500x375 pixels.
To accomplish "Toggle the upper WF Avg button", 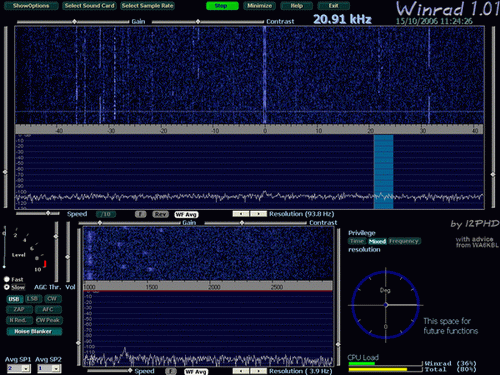I will (186, 214).
